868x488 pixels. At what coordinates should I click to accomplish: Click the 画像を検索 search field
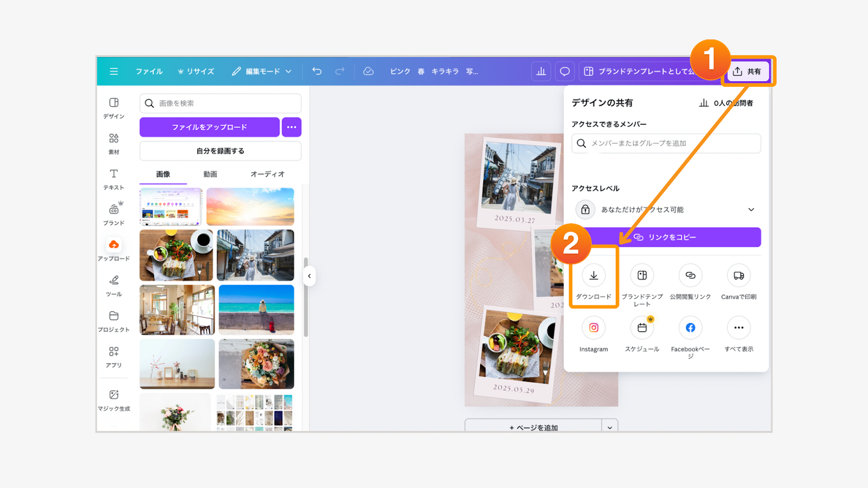click(x=220, y=103)
